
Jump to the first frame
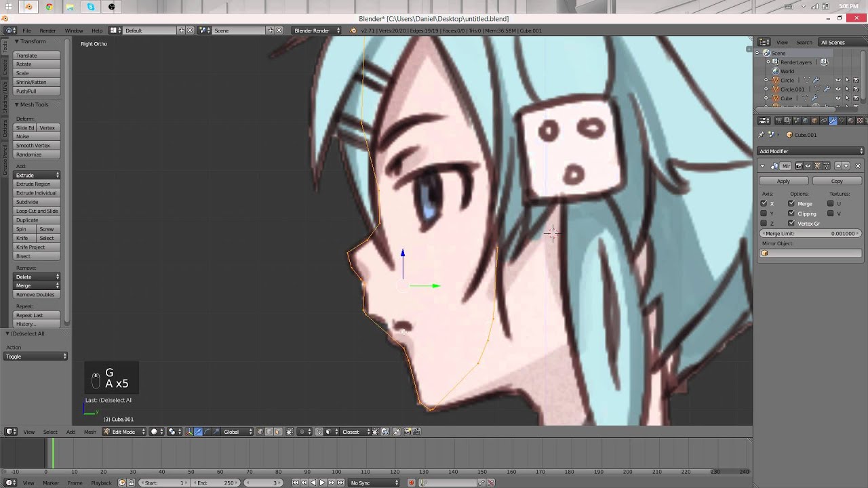coord(296,483)
